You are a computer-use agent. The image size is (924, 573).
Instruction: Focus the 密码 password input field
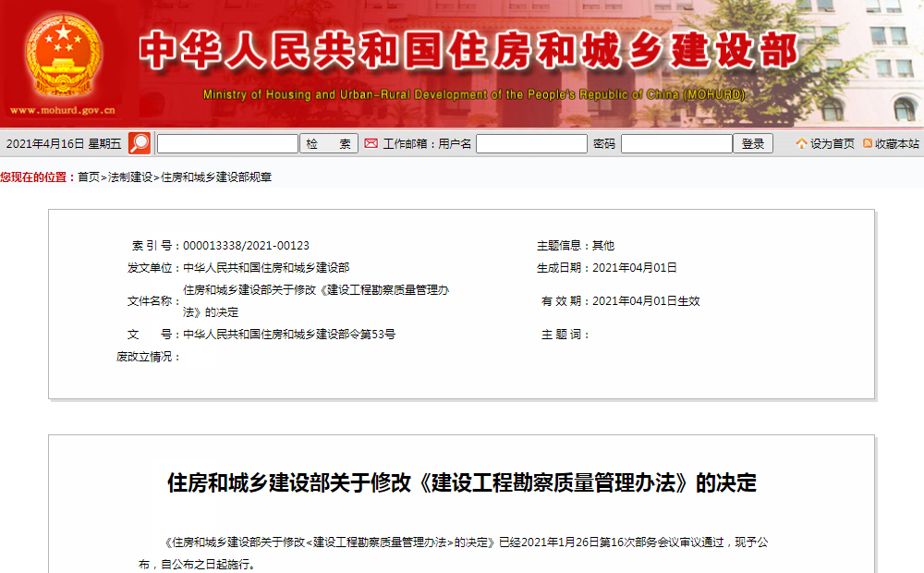(x=676, y=144)
